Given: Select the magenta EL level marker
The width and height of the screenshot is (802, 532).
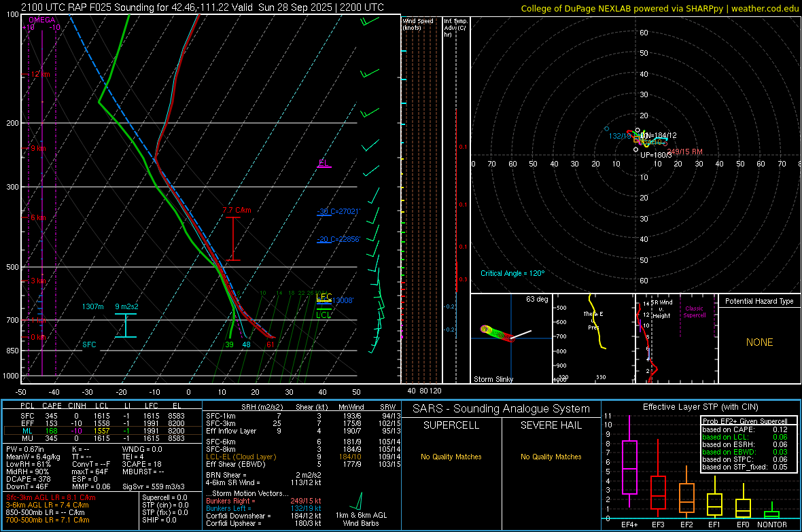Looking at the screenshot, I should coord(324,164).
